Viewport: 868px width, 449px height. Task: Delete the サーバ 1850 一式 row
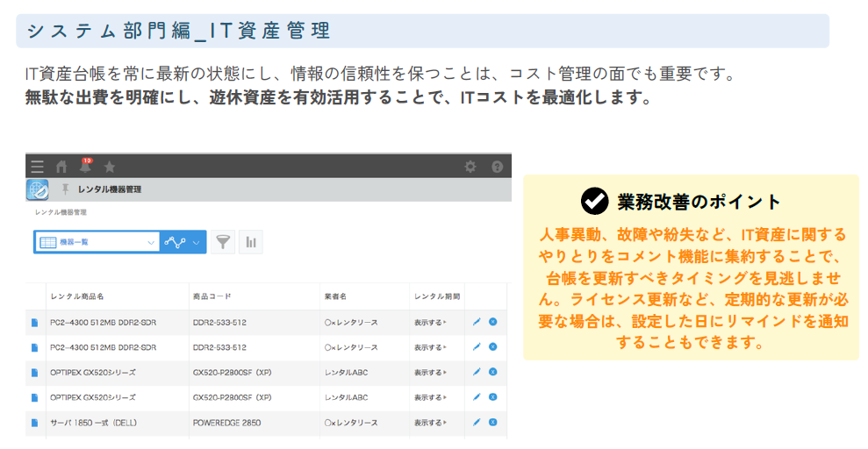pyautogui.click(x=492, y=423)
